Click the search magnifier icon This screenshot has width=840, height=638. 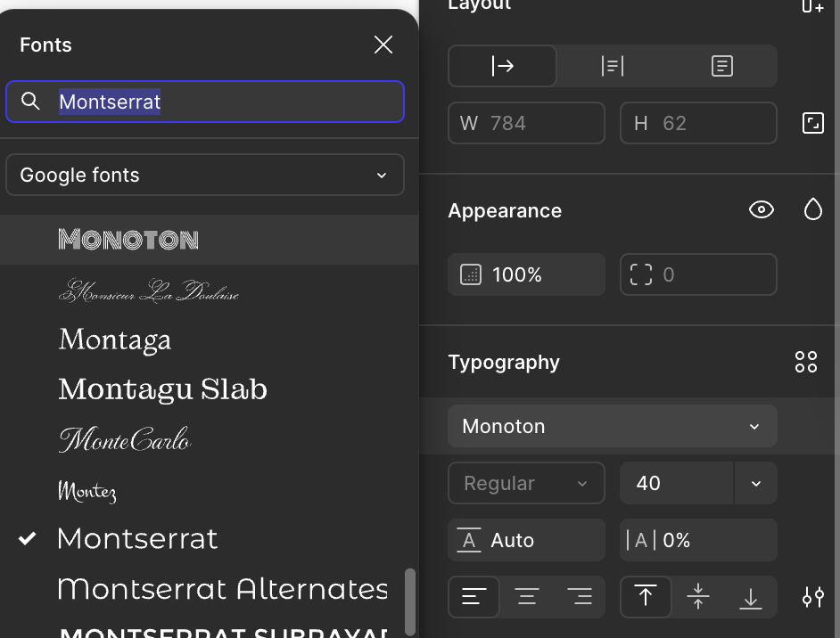coord(30,102)
